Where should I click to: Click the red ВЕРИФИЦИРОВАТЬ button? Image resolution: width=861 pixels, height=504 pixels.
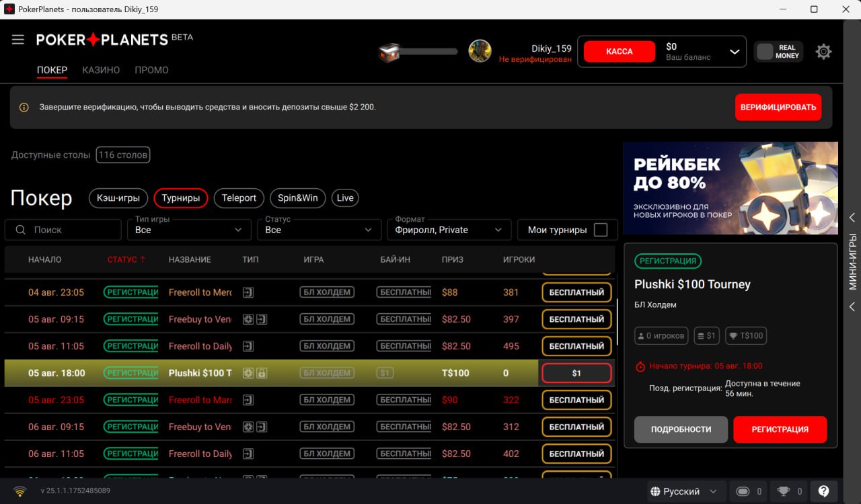[778, 108]
